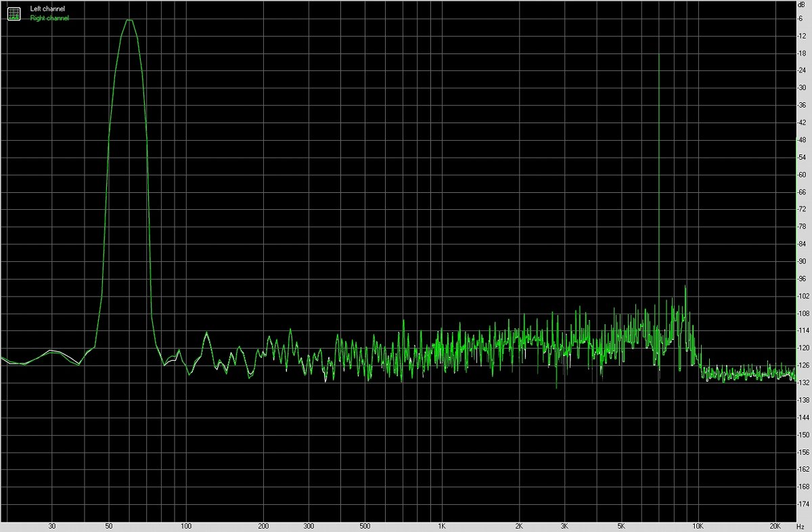This screenshot has width=812, height=532.
Task: Click the -168 dB label at axis bottom
Action: pyautogui.click(x=802, y=486)
